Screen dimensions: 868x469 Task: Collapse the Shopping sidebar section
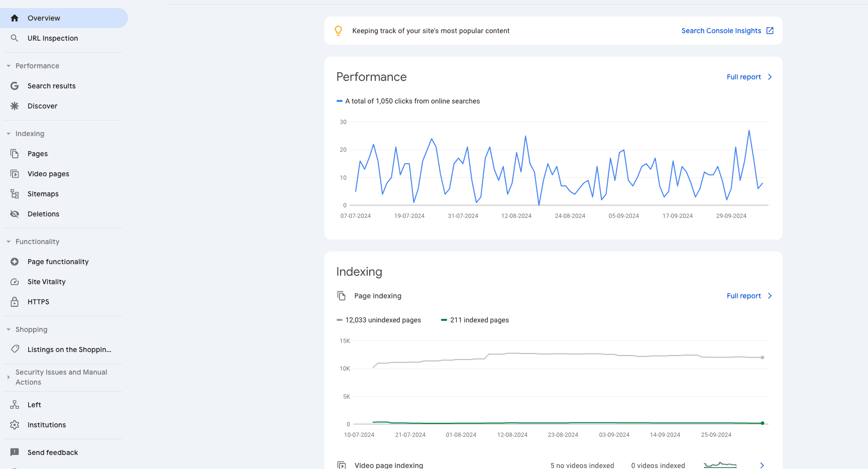9,329
